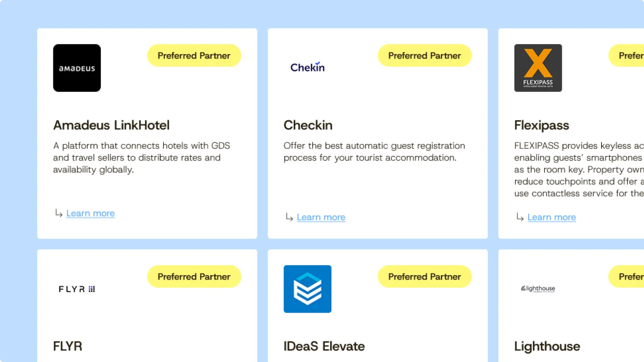This screenshot has width=644, height=362.
Task: Click the Lighthouse logo
Action: click(538, 288)
